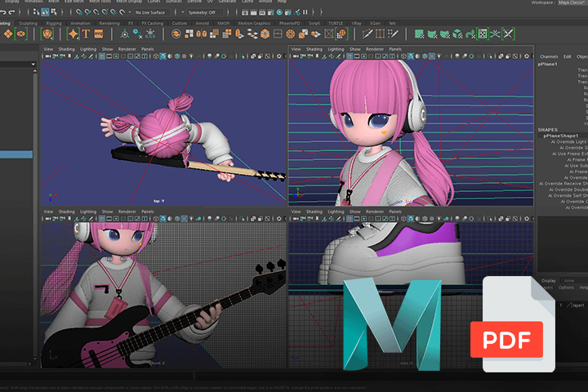Select layer1 in the Layer Editor

[578, 305]
